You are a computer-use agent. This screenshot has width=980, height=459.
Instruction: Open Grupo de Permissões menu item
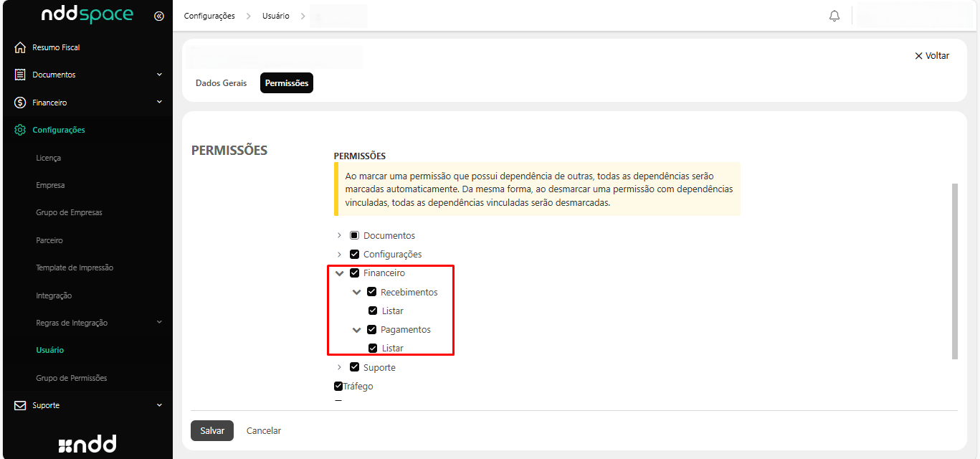tap(71, 378)
